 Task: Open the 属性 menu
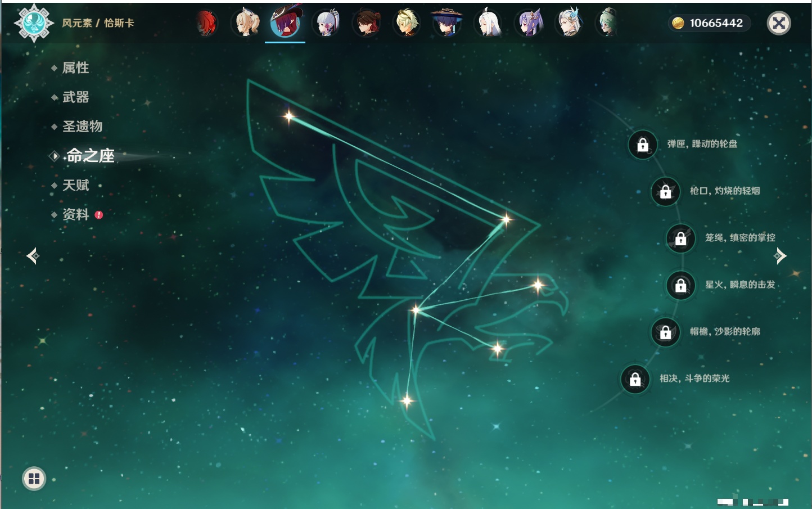point(75,68)
